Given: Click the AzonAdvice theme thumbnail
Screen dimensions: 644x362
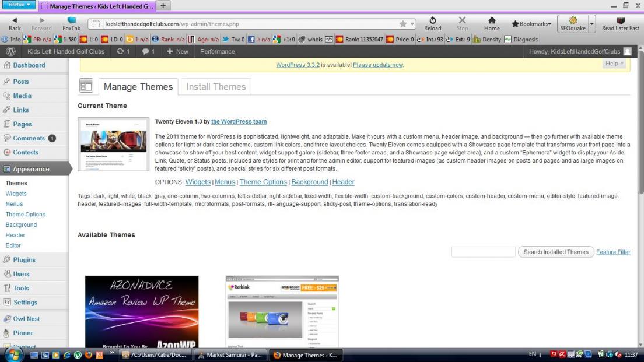Looking at the screenshot, I should [x=142, y=312].
